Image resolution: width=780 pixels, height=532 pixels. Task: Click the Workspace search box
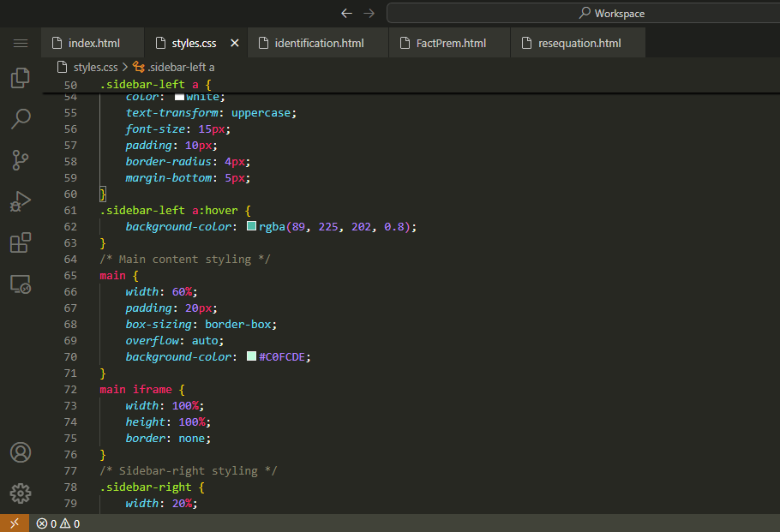click(x=610, y=13)
